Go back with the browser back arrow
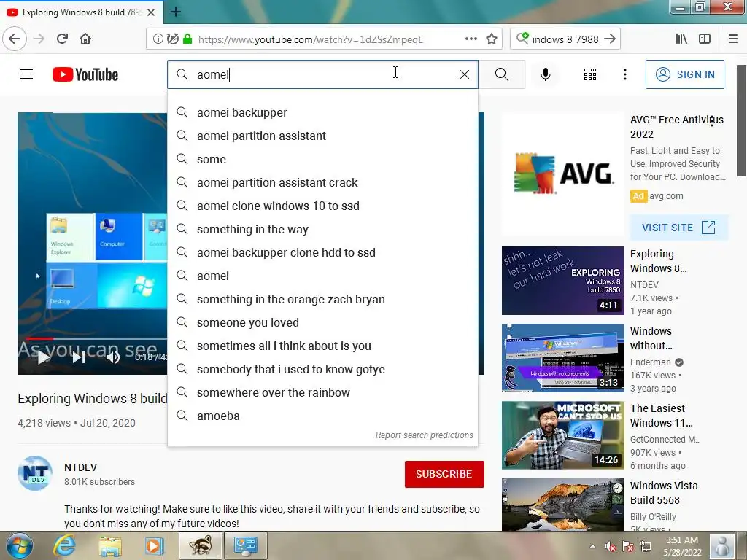The image size is (747, 560). [15, 39]
